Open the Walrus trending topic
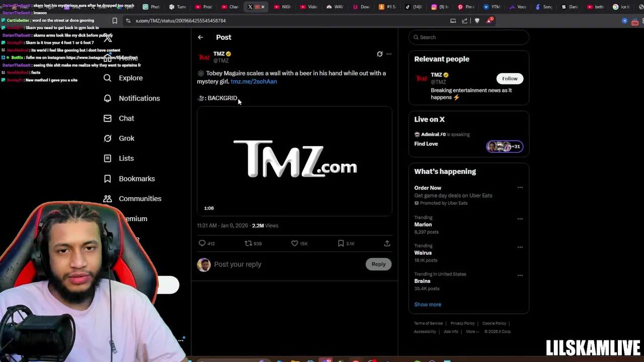Screen dimensions: 644x362 click(x=423, y=253)
